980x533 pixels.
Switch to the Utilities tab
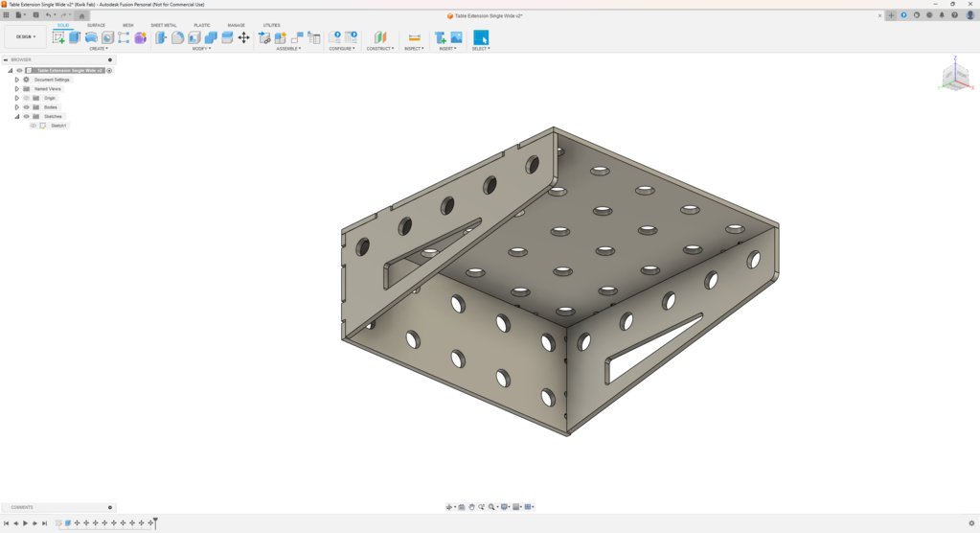click(271, 25)
